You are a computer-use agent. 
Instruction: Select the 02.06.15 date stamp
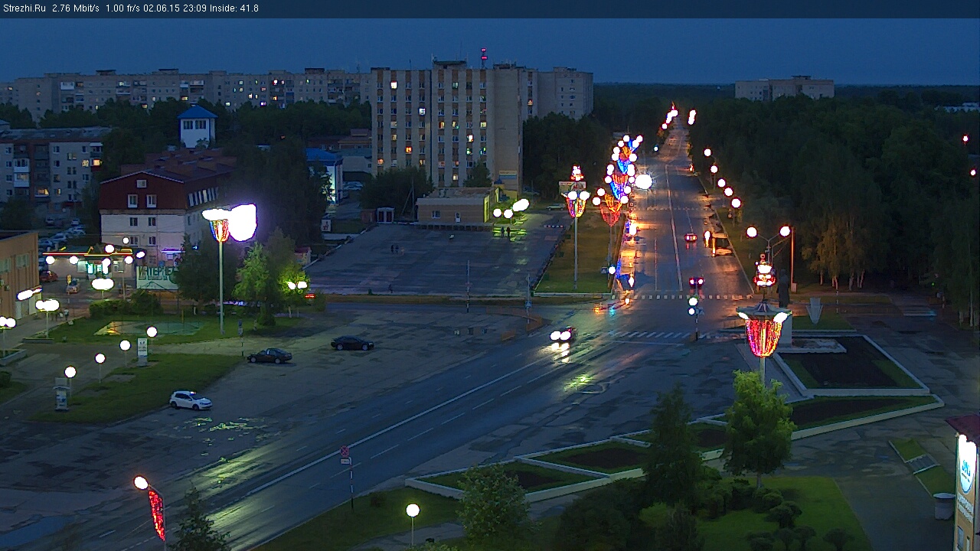tap(161, 8)
